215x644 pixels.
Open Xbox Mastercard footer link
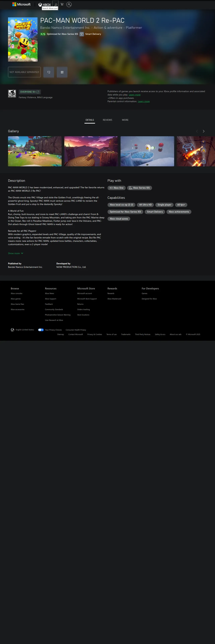pos(114,299)
